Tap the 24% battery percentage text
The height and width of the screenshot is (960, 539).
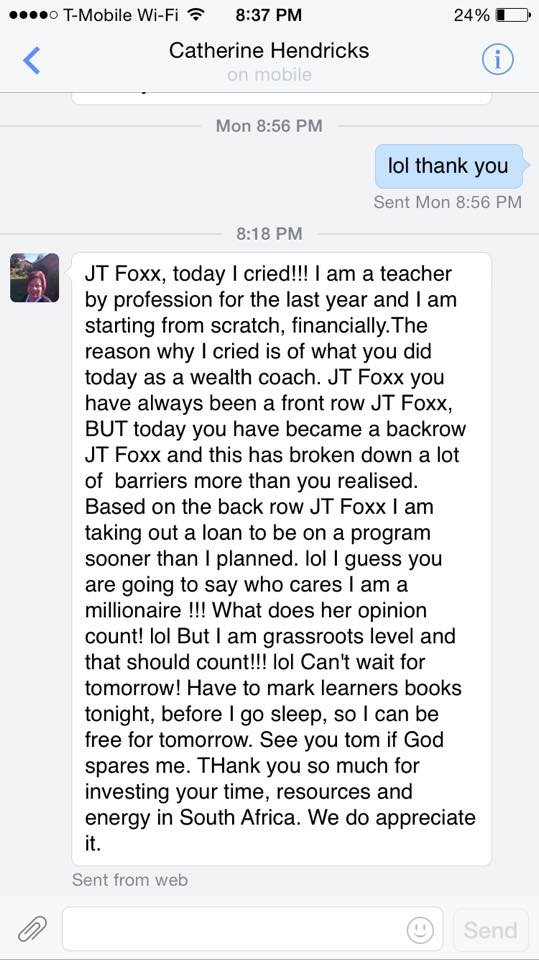(472, 15)
